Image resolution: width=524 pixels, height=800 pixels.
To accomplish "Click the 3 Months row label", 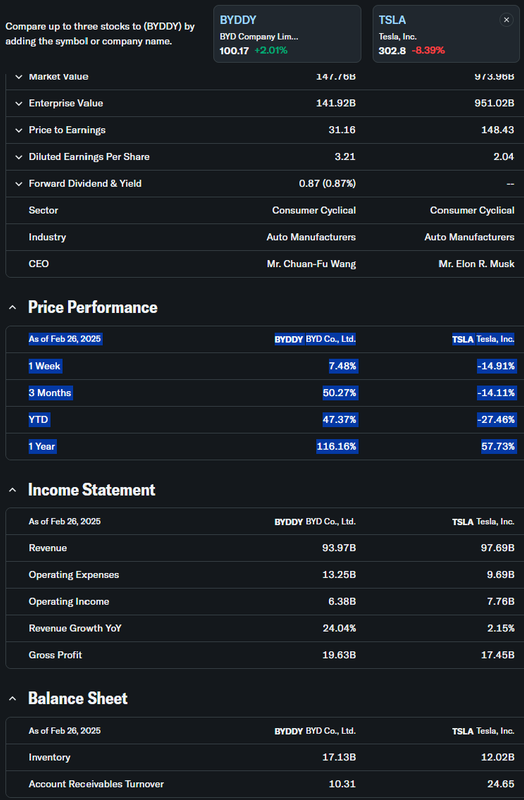I will click(50, 393).
